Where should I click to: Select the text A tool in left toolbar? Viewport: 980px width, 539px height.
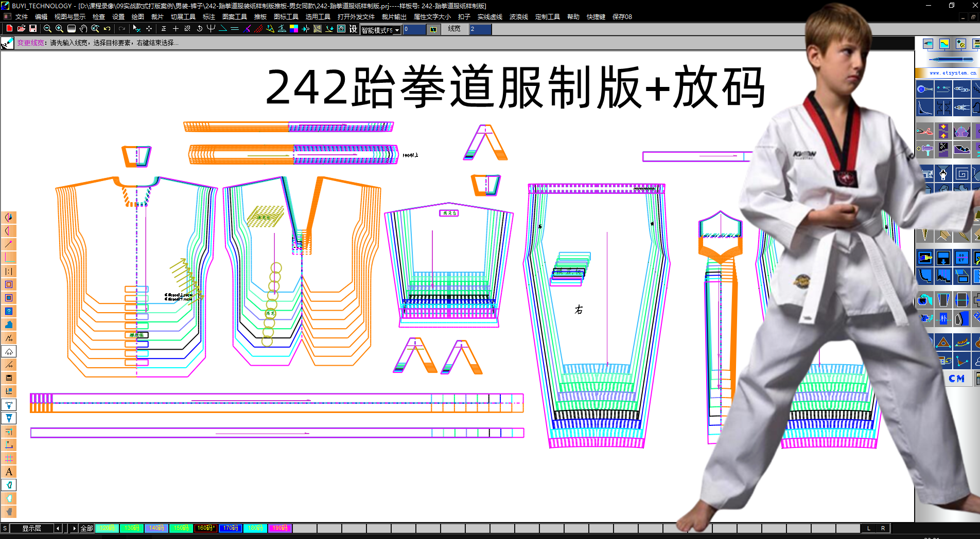[9, 472]
